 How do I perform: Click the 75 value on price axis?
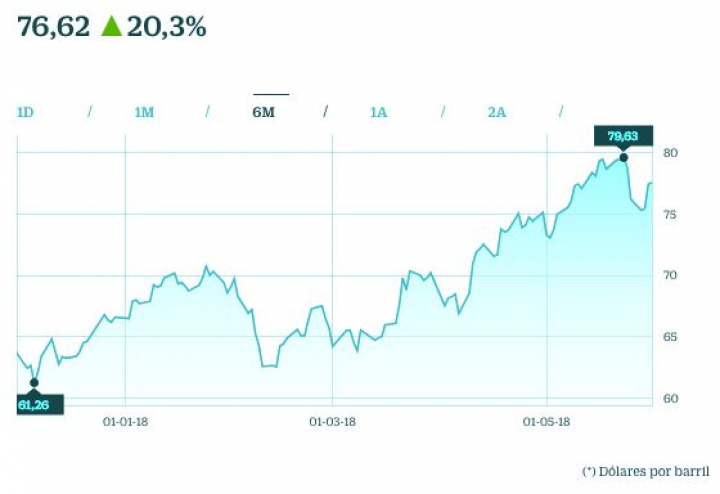coord(671,215)
